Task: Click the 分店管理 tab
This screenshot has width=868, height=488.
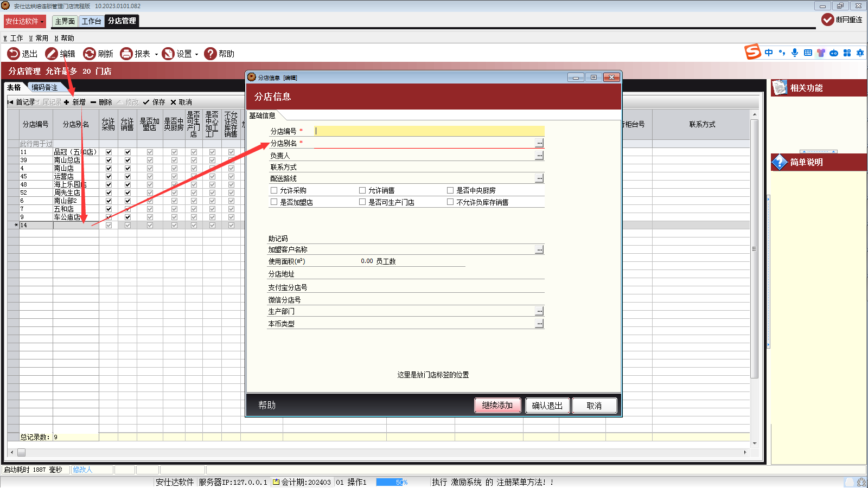Action: (122, 21)
